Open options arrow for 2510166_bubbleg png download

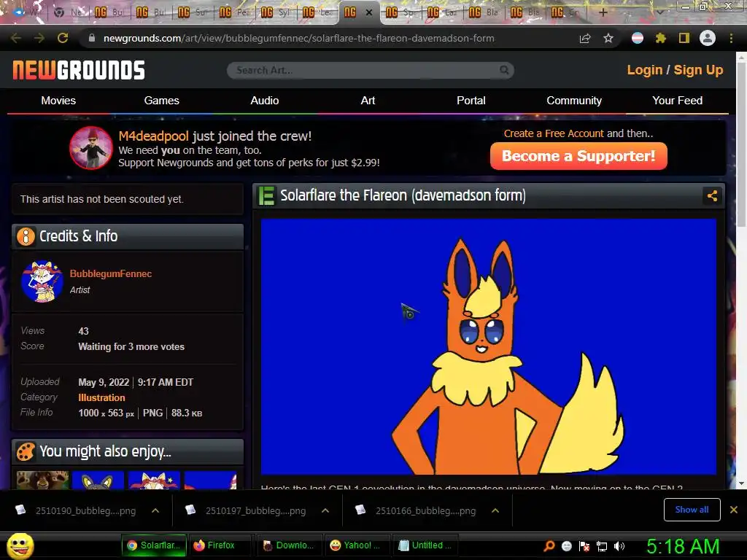coord(495,510)
